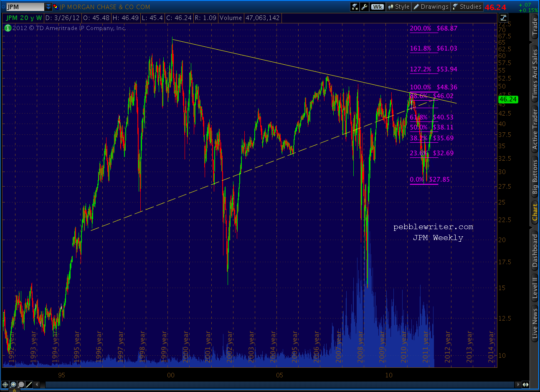Open the Drawings menu
The image size is (540, 392).
click(431, 7)
